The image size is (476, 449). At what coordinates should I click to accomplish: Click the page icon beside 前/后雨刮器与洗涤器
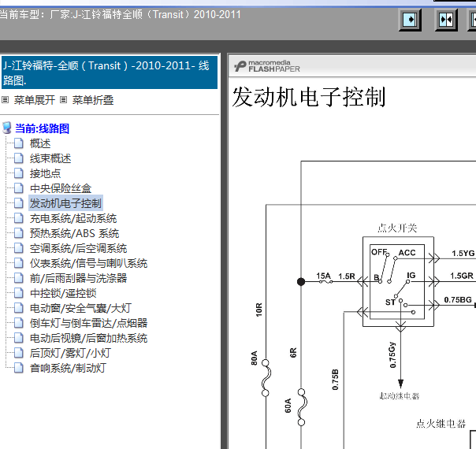(x=19, y=278)
